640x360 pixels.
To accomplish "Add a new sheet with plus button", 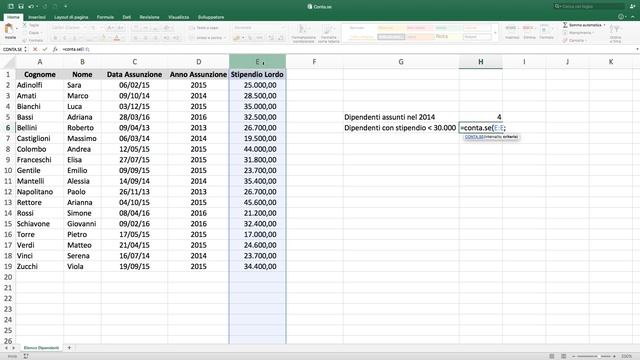I will pyautogui.click(x=69, y=348).
